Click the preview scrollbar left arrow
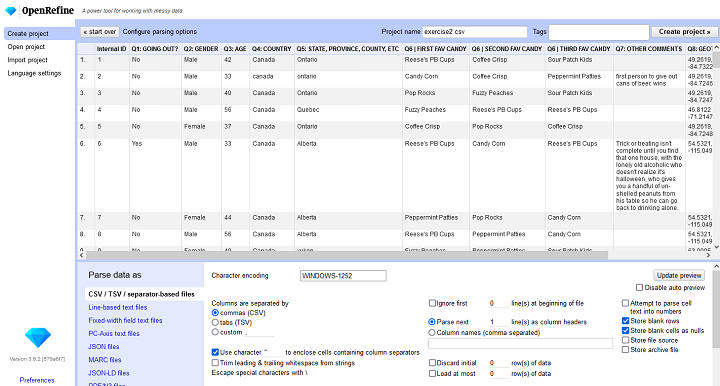This screenshot has width=720, height=386. click(x=82, y=255)
